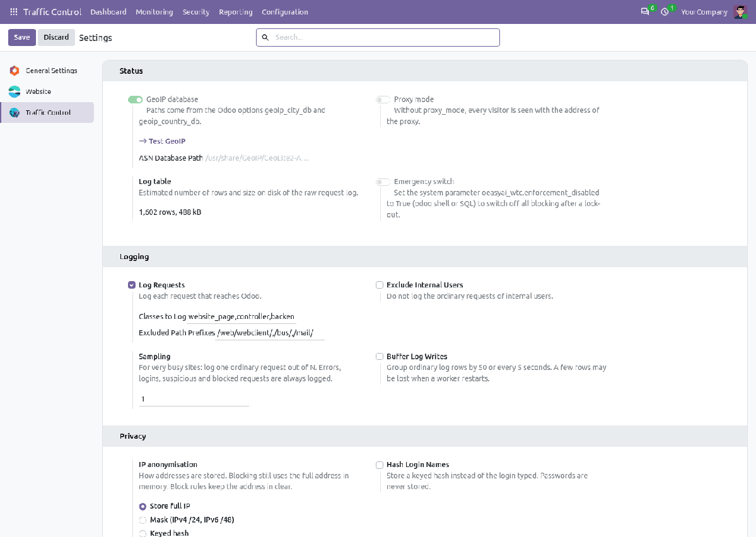Focus the settings Search field
This screenshot has height=537, width=756.
click(378, 37)
